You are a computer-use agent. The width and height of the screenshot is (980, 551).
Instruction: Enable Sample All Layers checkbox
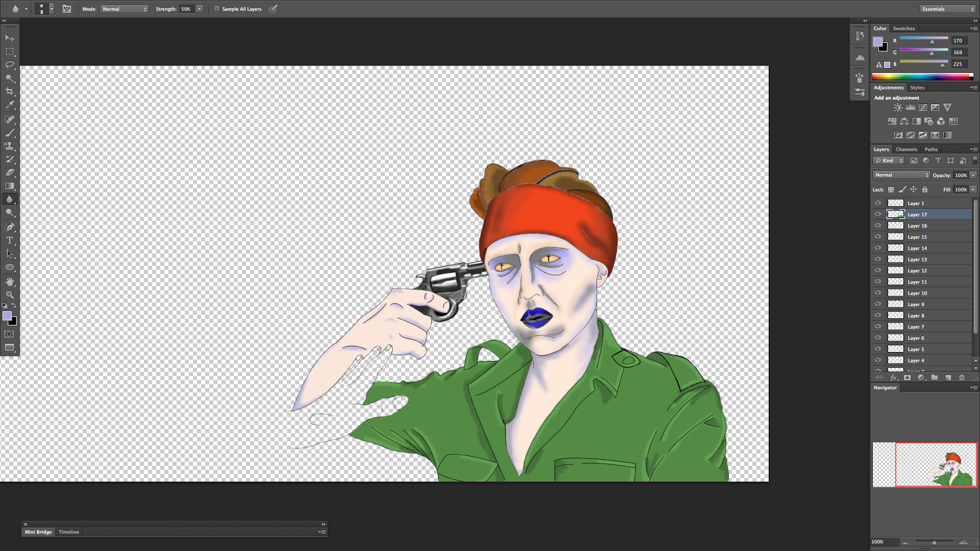tap(217, 9)
